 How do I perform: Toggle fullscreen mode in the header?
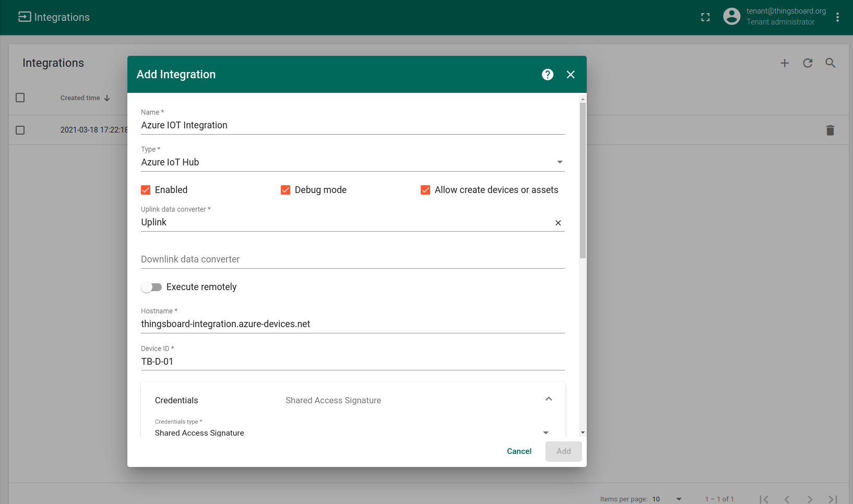click(705, 17)
